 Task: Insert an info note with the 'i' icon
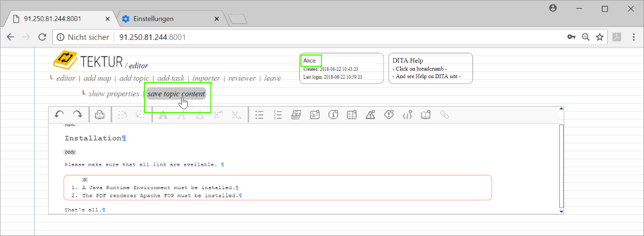[333, 114]
